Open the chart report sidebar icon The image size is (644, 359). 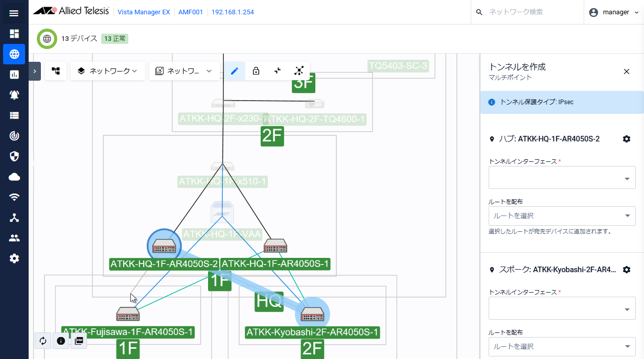pyautogui.click(x=14, y=75)
